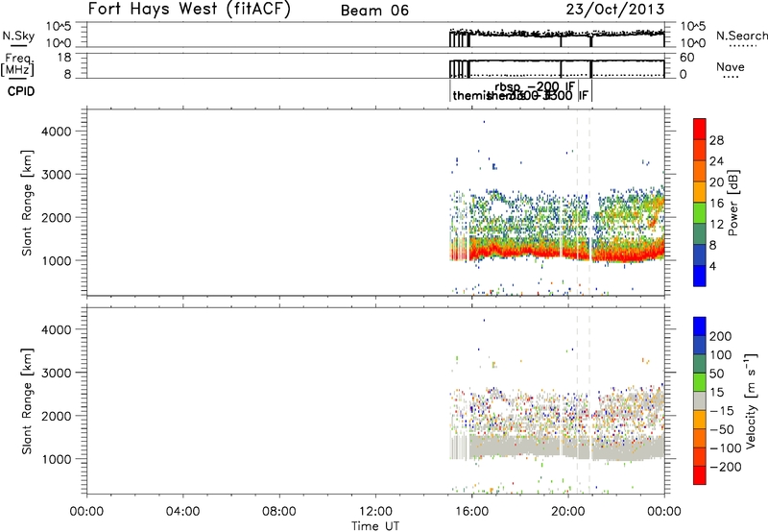Click the 'Freq. [MHz]' axis label

coord(17,64)
